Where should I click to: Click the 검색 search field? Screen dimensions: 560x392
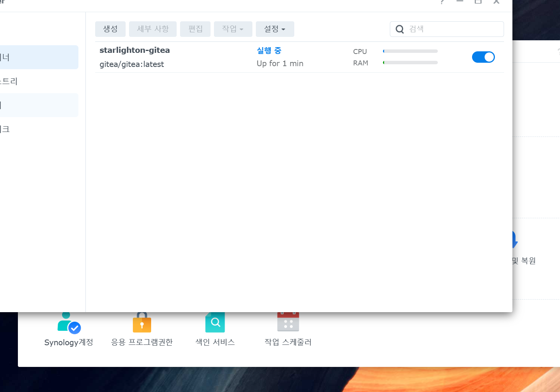pos(447,29)
